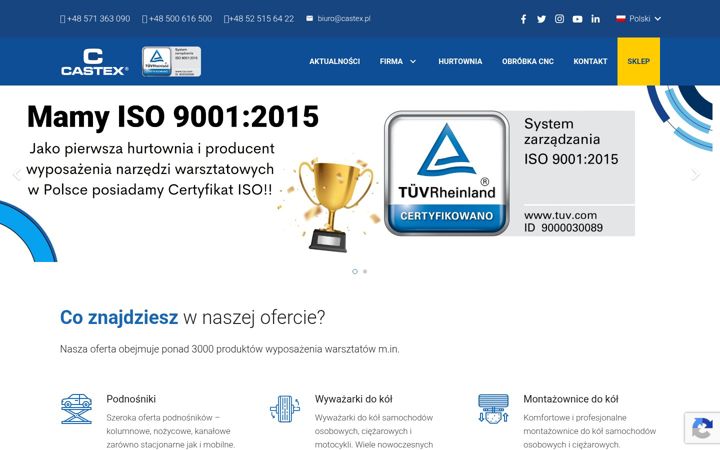
Task: Open the Aktualności menu item
Action: pos(334,62)
